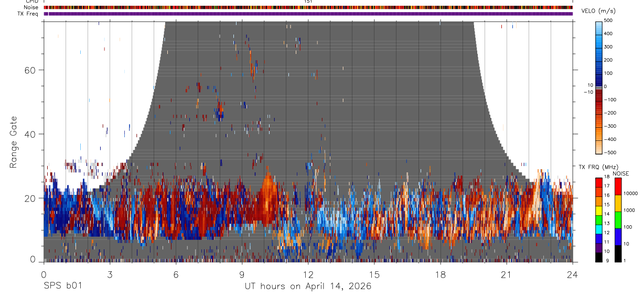Click the x-axis tick label 21

[x=507, y=274]
